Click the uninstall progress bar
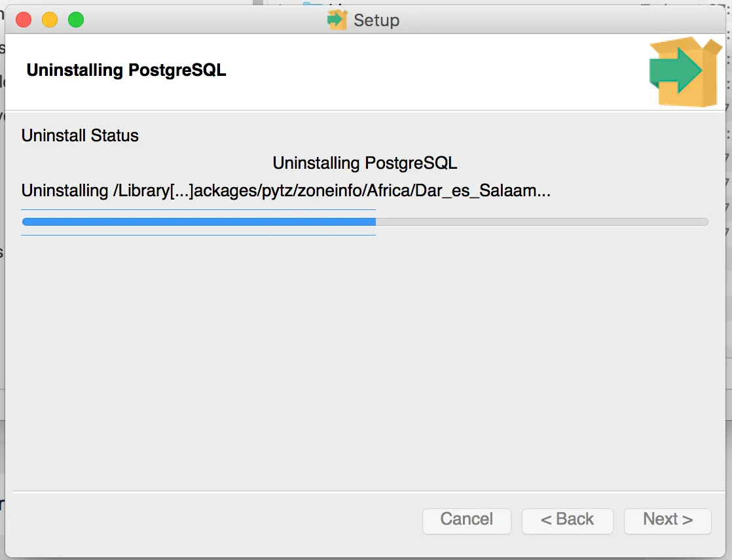Viewport: 732px width, 560px height. 365,222
